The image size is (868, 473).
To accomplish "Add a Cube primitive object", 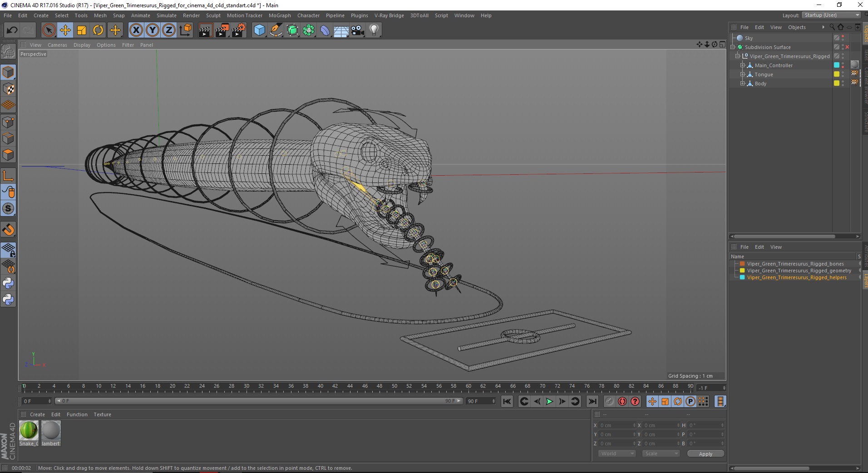I will [259, 30].
